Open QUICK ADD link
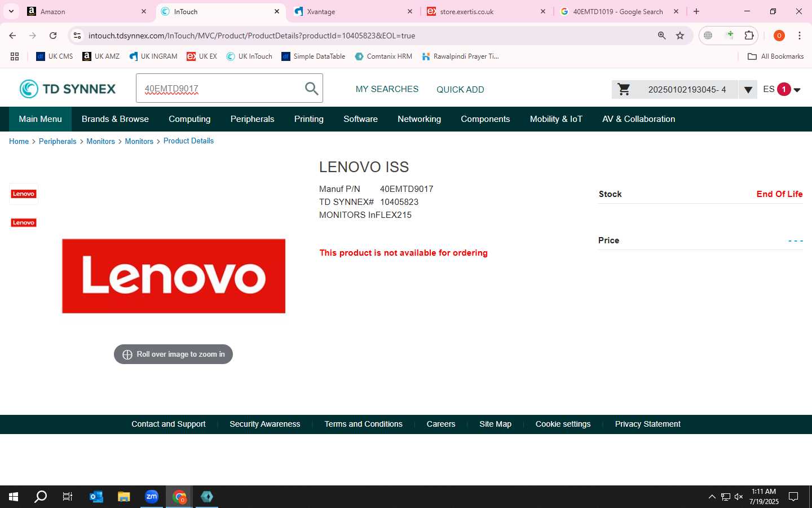 (x=460, y=89)
